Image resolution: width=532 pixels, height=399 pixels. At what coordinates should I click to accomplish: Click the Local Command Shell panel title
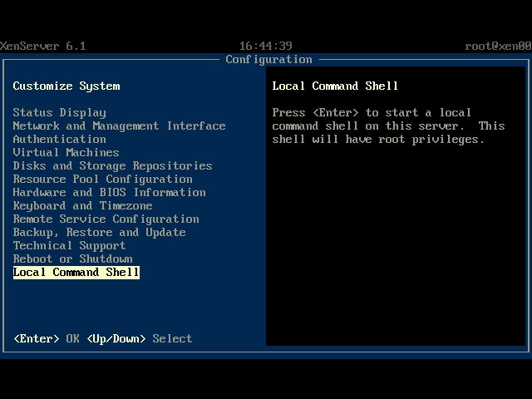335,86
